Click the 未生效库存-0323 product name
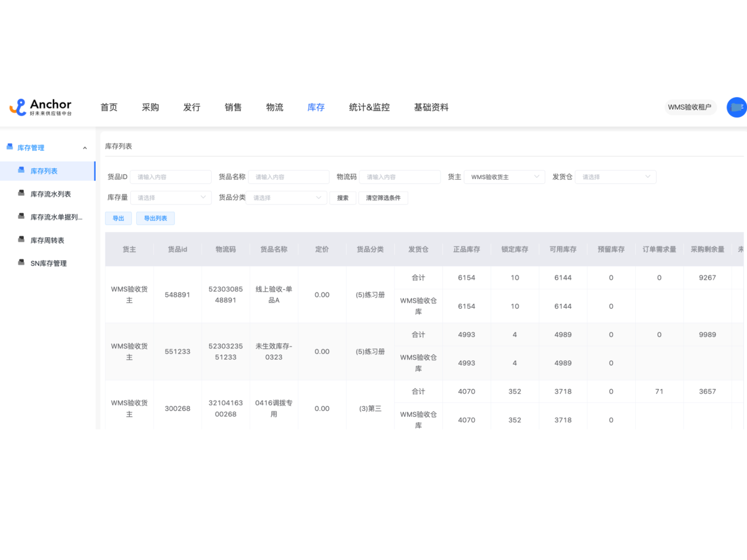 tap(274, 351)
